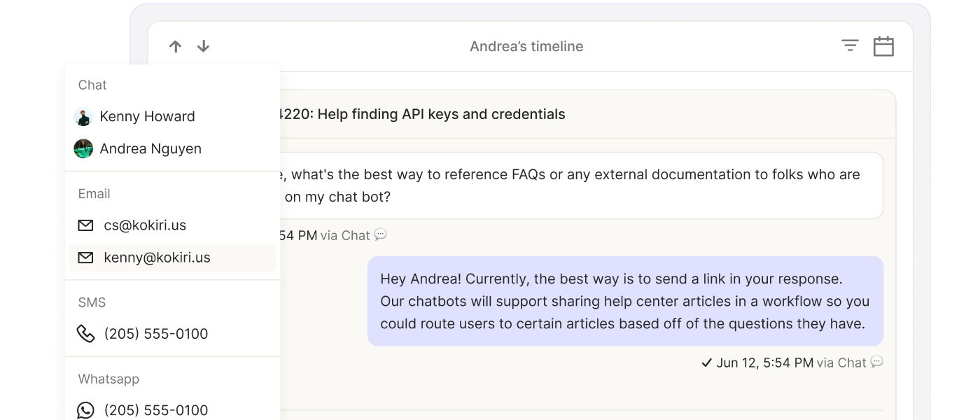Select SMS number (205) 555-0100
This screenshot has height=420, width=980.
[156, 334]
